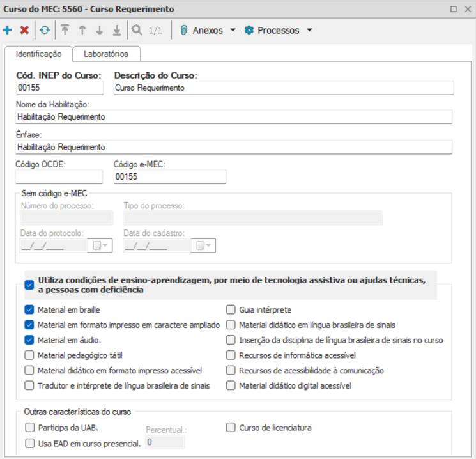The width and height of the screenshot is (476, 459).
Task: Click the Tipo do processo field
Action: point(252,218)
